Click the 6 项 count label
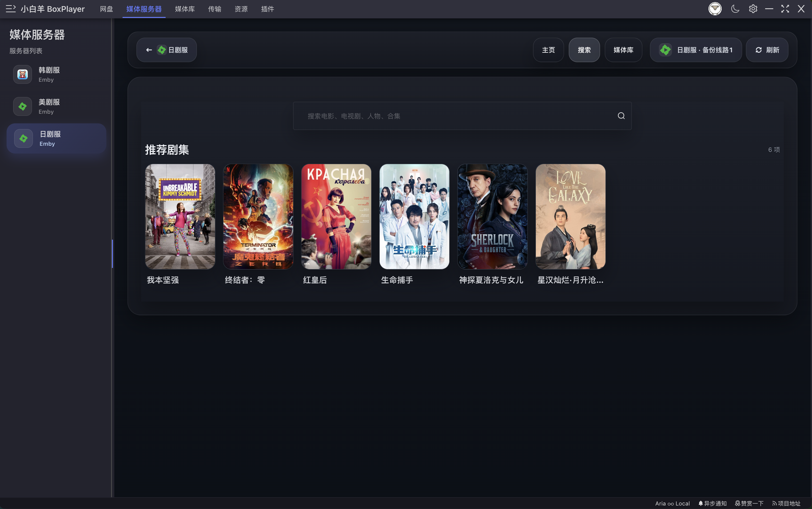 pyautogui.click(x=774, y=150)
